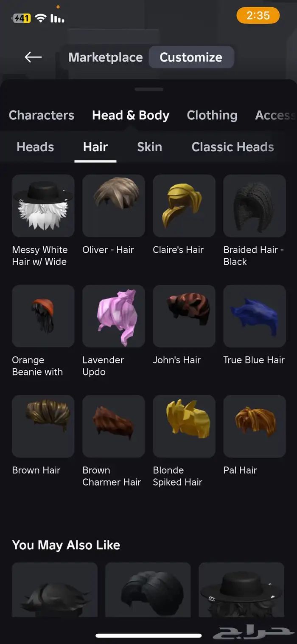Choose Claire's Hair yellow ponytail
This screenshot has height=644, width=297.
184,206
